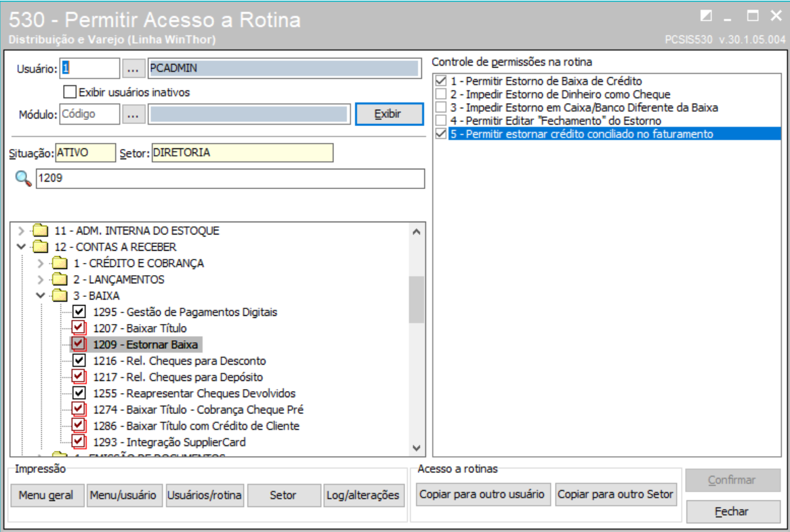Uncheck 5 - Permitir estornar crédito conciliado
The image size is (790, 532).
click(441, 134)
